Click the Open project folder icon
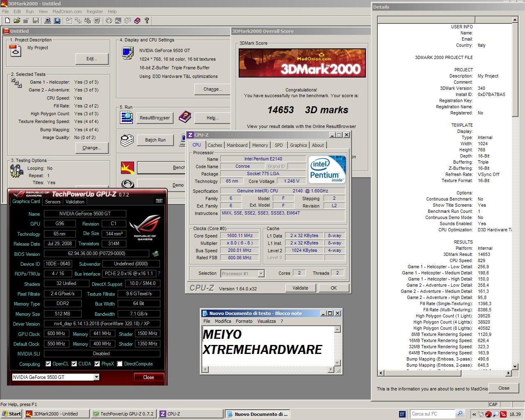The image size is (525, 420). pos(17,21)
